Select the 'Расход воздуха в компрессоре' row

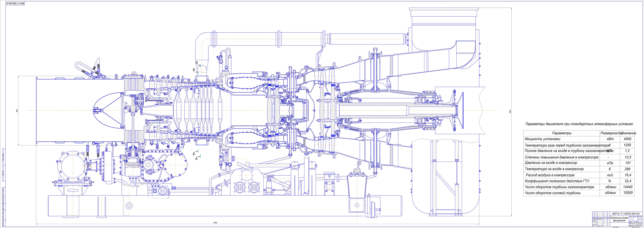550,175
